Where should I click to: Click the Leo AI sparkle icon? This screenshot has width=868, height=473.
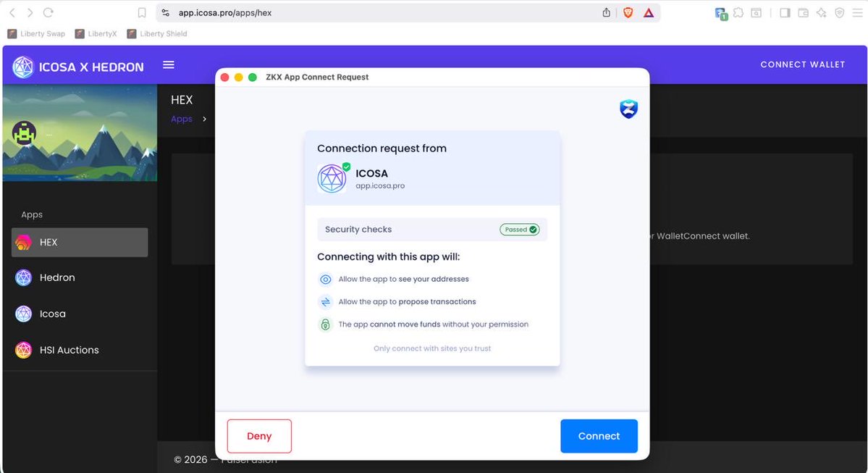tap(822, 13)
